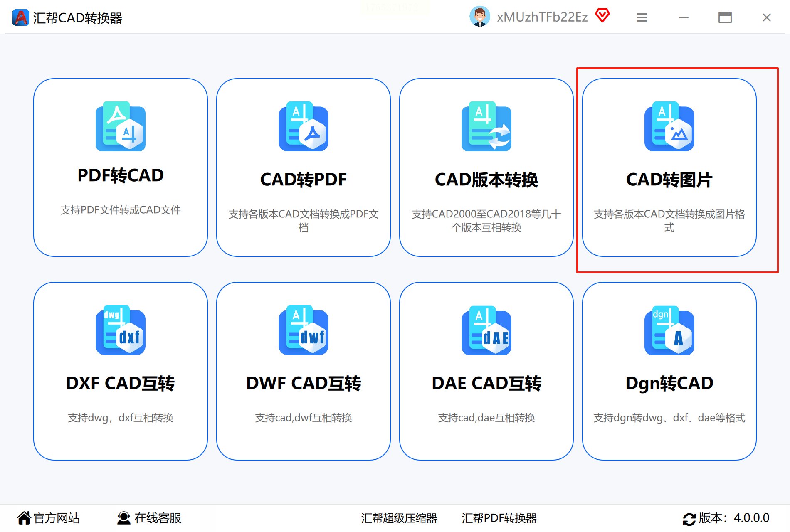Open the Dgn转CAD title

tap(669, 383)
